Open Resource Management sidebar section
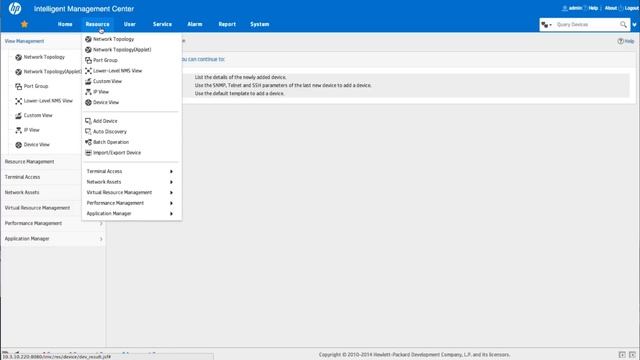The width and height of the screenshot is (640, 360). 29,162
